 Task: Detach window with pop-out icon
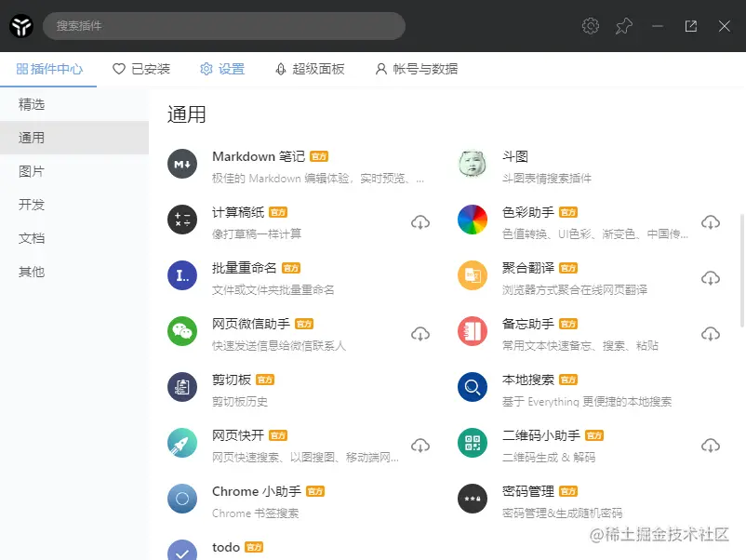point(691,26)
